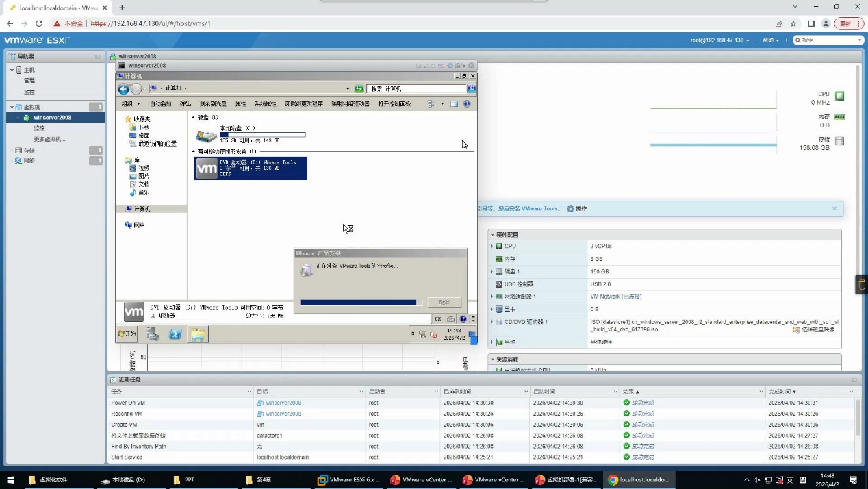Screen dimensions: 868x489
Task: Click Burn to disc in Explorer toolbar
Action: tap(213, 104)
